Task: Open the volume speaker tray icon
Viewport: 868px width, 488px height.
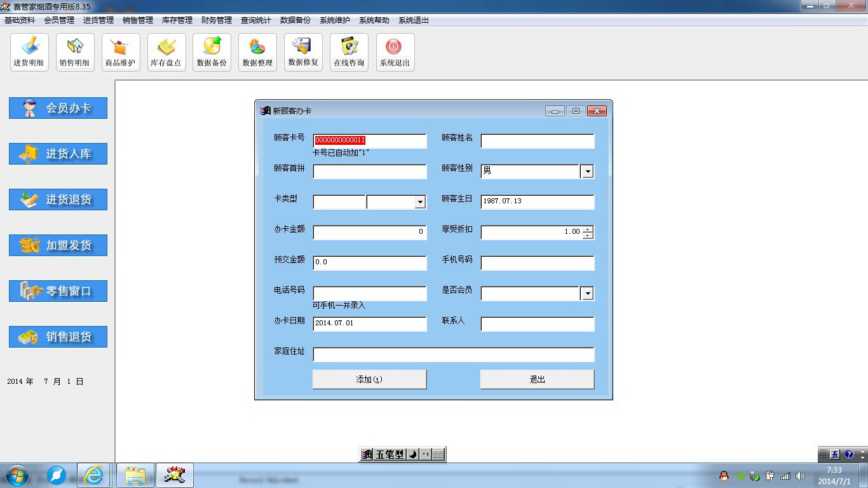Action: [800, 476]
